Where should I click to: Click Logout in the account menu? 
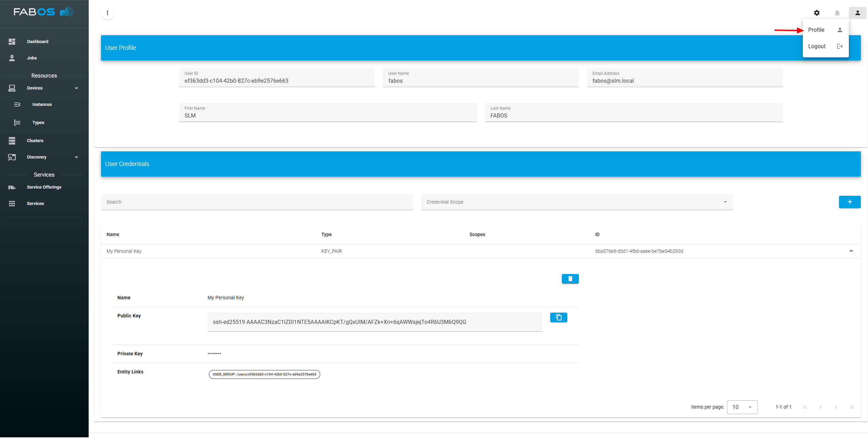pyautogui.click(x=816, y=46)
